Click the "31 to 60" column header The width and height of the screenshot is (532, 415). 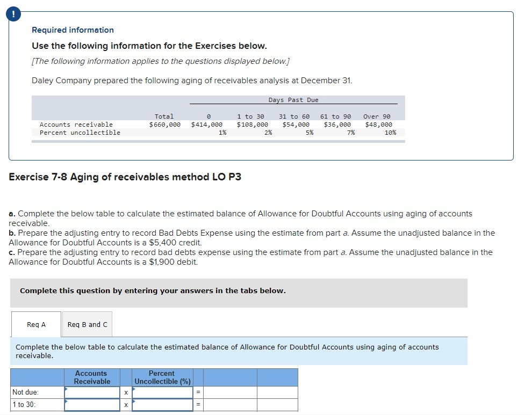click(x=294, y=117)
